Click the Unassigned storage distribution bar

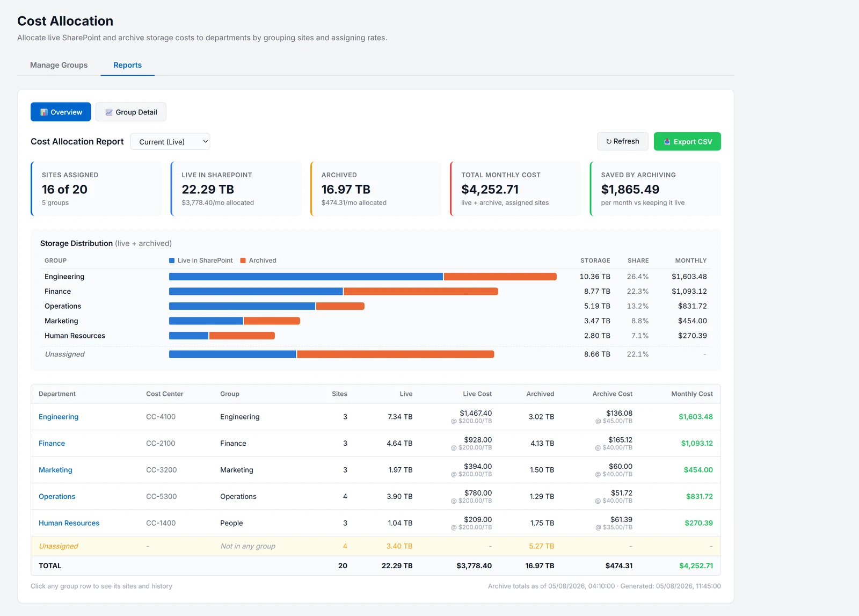(331, 354)
